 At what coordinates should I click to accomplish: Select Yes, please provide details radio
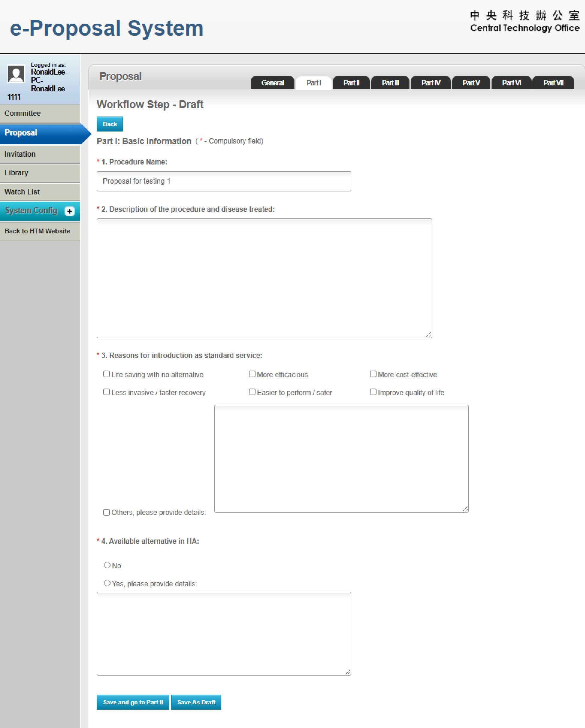[107, 583]
